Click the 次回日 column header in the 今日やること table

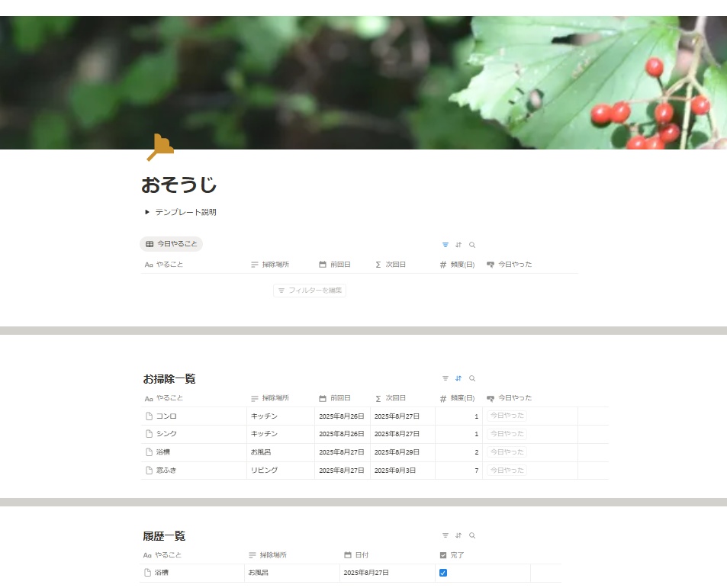(391, 265)
